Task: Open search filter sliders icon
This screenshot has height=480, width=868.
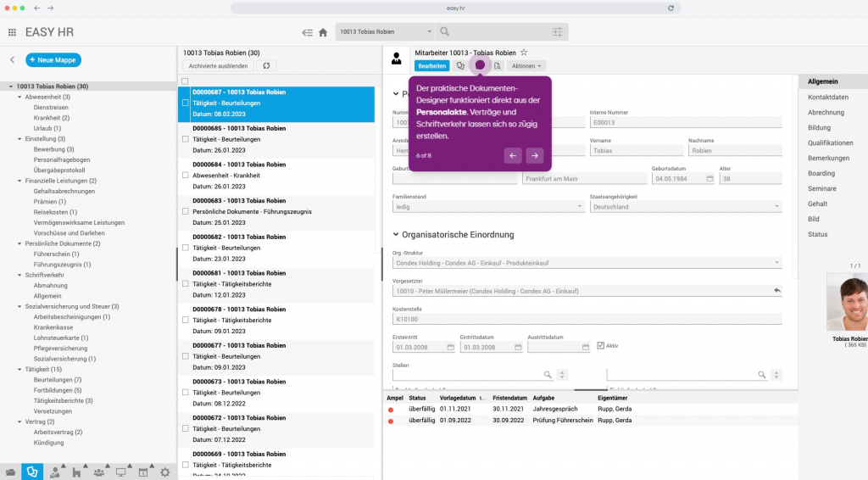Action: 557,32
